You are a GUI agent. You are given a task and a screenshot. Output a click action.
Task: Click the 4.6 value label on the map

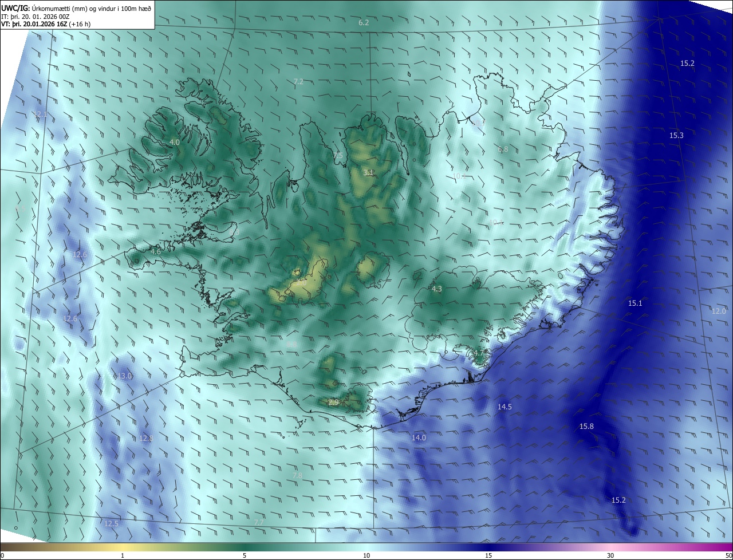click(x=156, y=251)
